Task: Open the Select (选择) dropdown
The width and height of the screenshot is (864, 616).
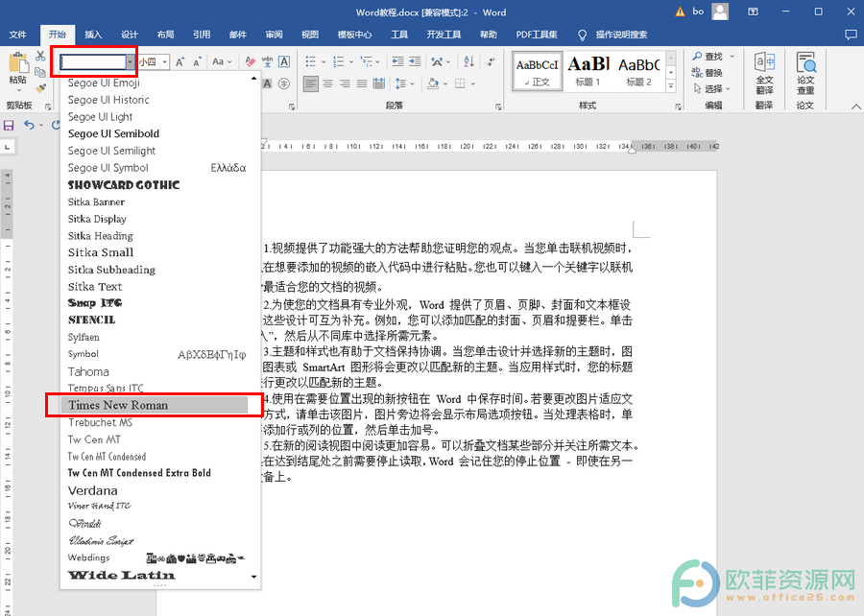Action: point(712,88)
